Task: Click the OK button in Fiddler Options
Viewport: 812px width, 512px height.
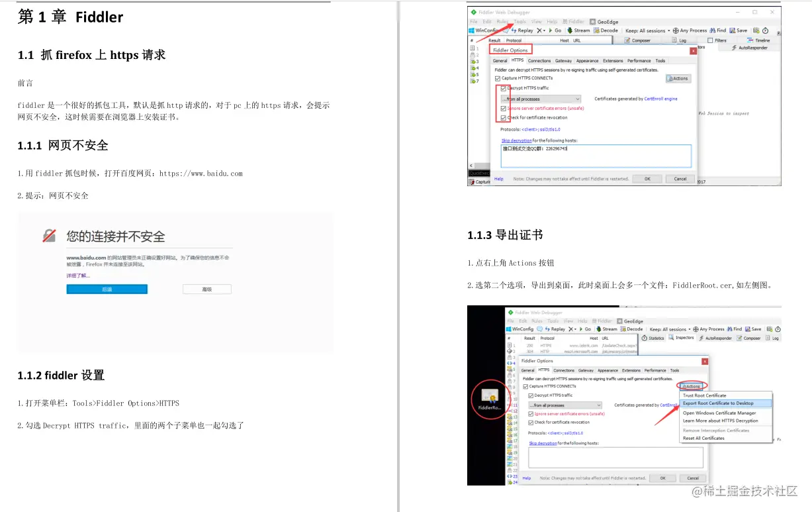Action: coord(647,179)
